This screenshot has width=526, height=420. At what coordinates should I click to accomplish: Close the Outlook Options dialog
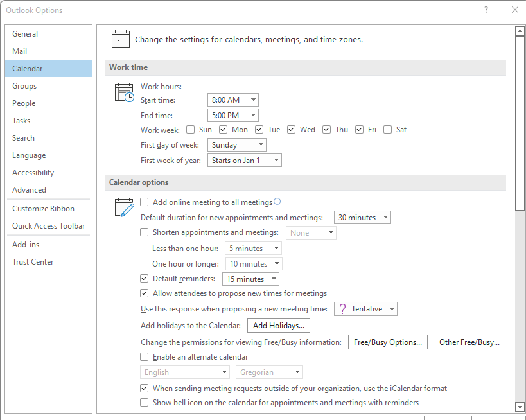(515, 10)
